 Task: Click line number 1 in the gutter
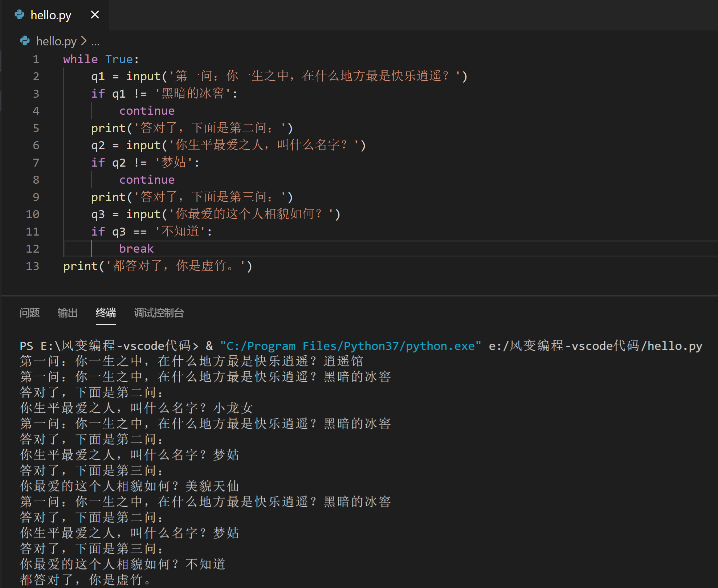(x=36, y=59)
